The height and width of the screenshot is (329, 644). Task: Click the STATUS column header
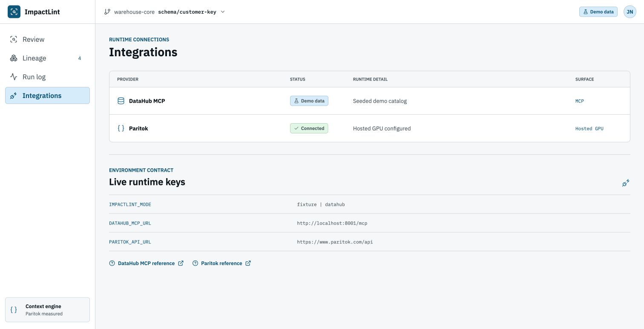pos(298,79)
